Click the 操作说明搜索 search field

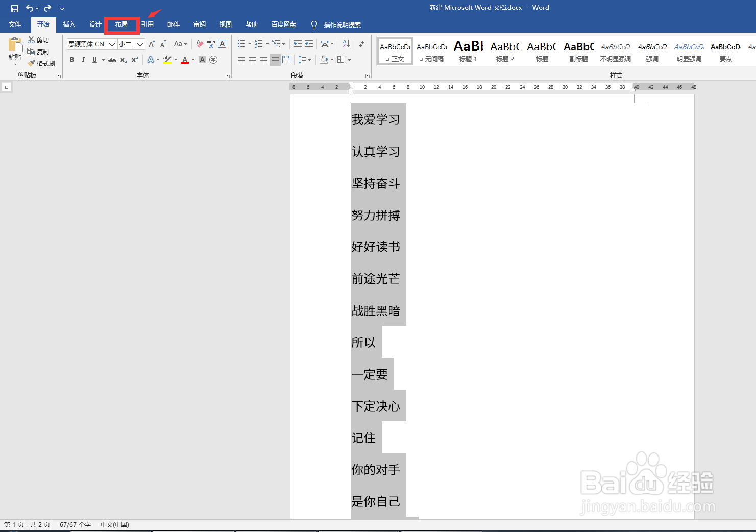(x=342, y=24)
